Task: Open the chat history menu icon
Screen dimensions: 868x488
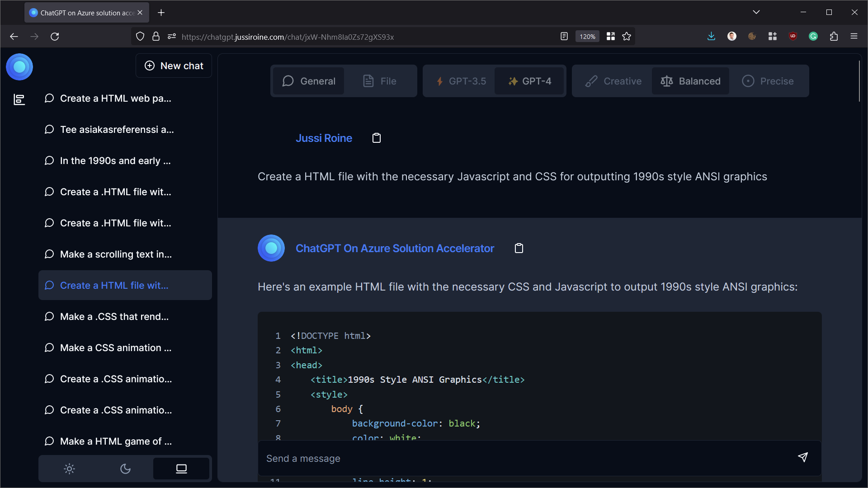Action: (19, 99)
